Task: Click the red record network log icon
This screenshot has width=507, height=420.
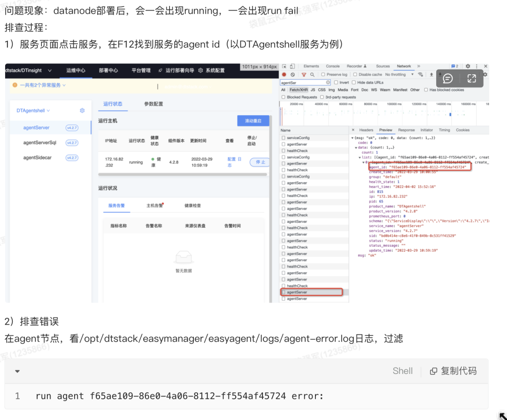Action: (x=284, y=75)
